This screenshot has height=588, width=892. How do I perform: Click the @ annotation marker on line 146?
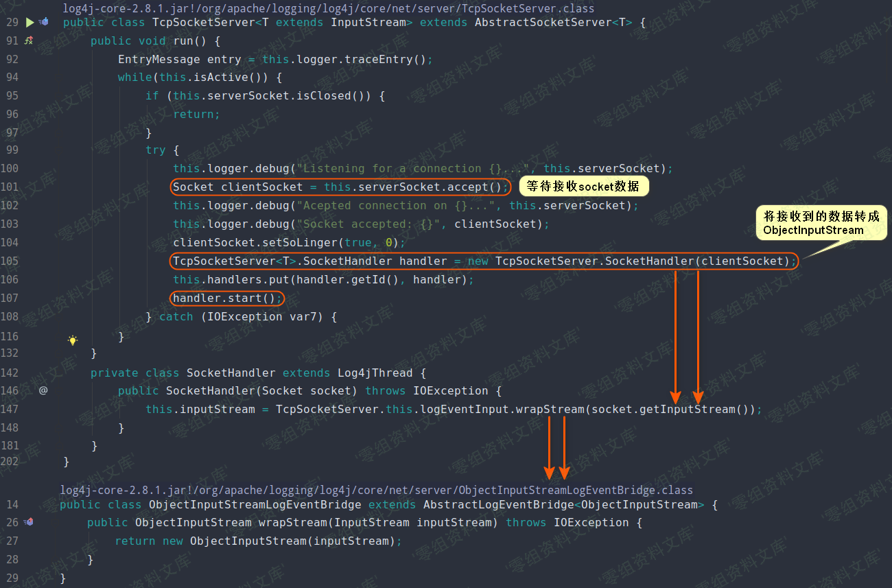pyautogui.click(x=43, y=390)
